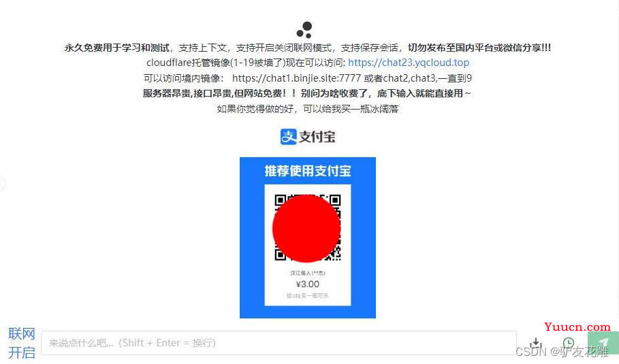Click the payment note under ¥3.00
Image resolution: width=619 pixels, height=364 pixels.
(x=308, y=295)
